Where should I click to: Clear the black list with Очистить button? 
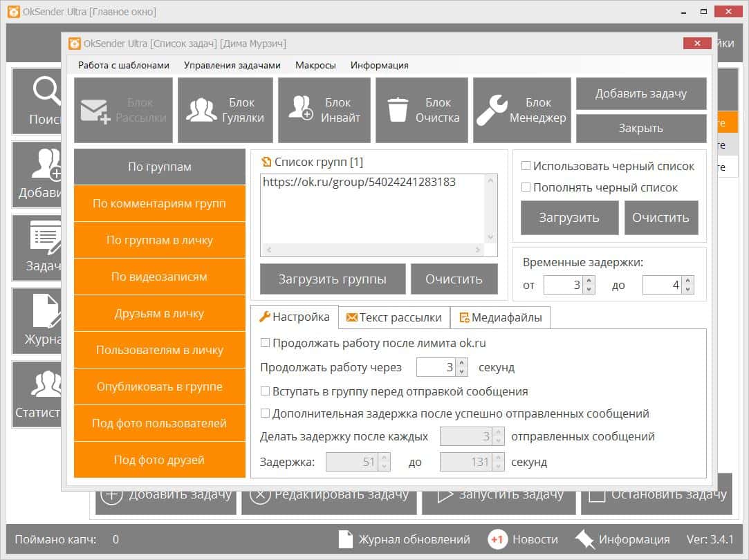click(x=661, y=218)
